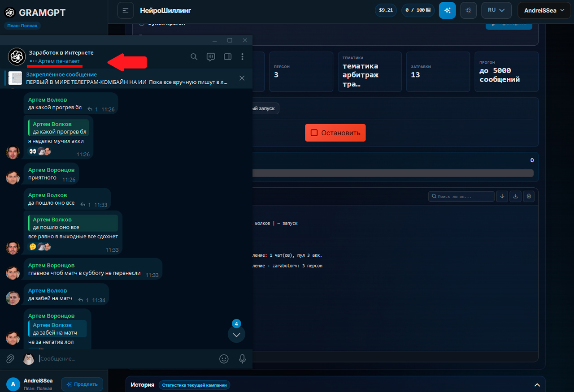
Task: Open the RU language dropdown
Action: (x=496, y=10)
